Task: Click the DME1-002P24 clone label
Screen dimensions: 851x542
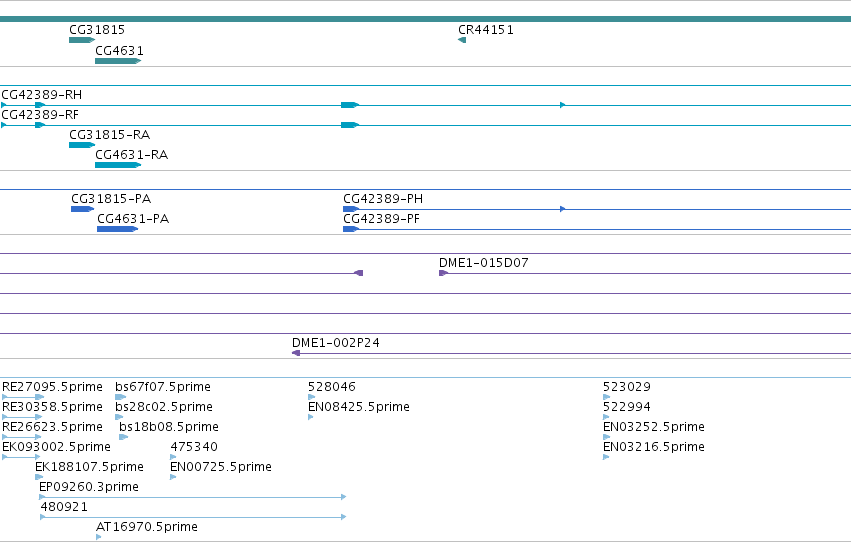Action: (x=336, y=342)
